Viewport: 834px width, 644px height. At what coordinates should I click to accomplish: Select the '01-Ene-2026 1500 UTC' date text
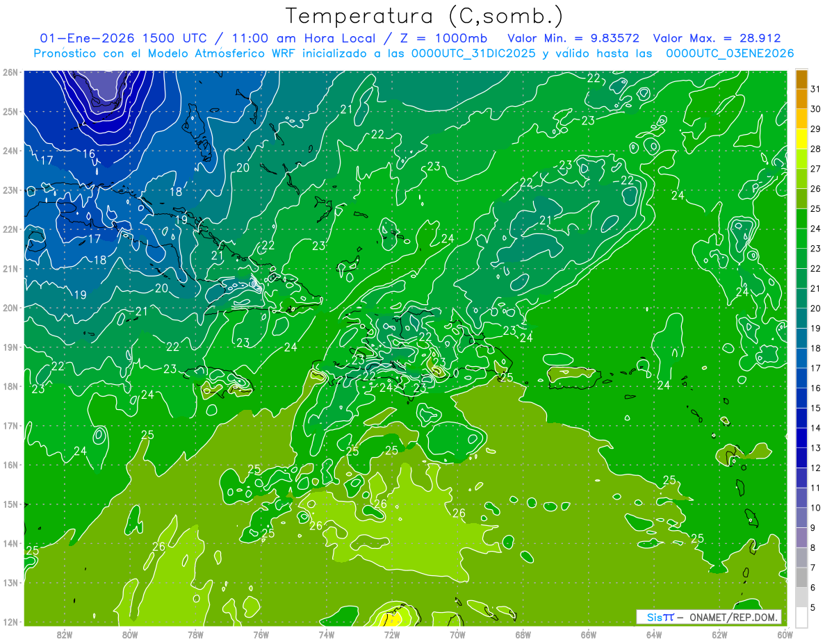click(x=124, y=38)
